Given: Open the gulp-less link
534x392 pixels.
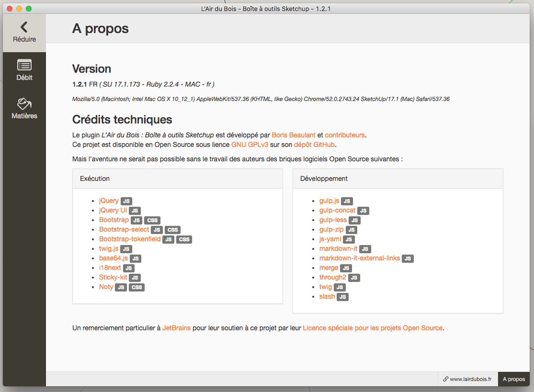Looking at the screenshot, I should point(333,220).
